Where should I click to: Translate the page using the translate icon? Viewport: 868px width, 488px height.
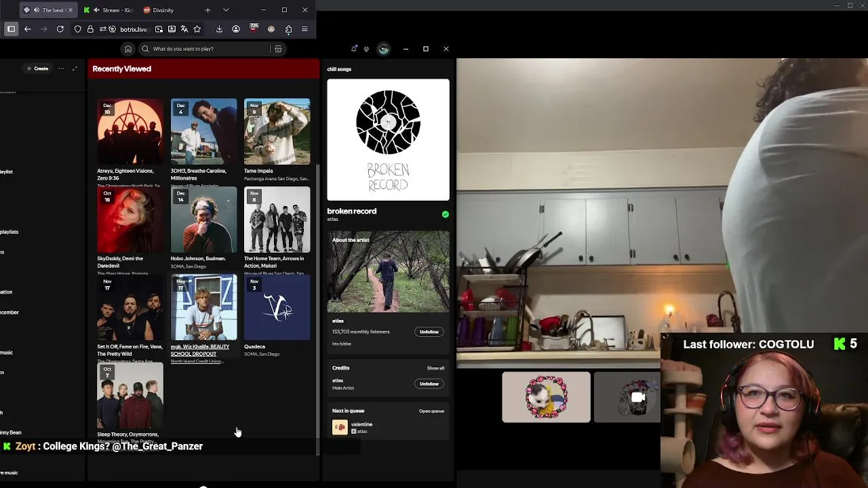click(184, 29)
